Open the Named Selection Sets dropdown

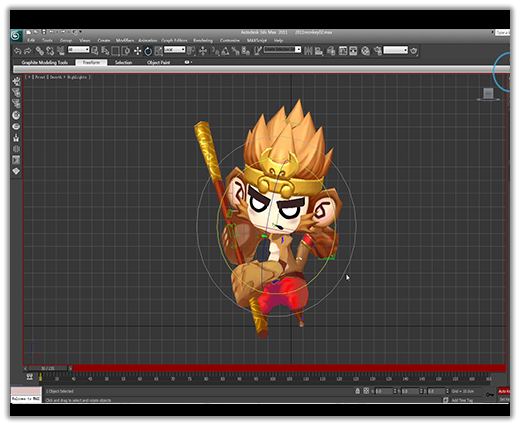pyautogui.click(x=282, y=50)
